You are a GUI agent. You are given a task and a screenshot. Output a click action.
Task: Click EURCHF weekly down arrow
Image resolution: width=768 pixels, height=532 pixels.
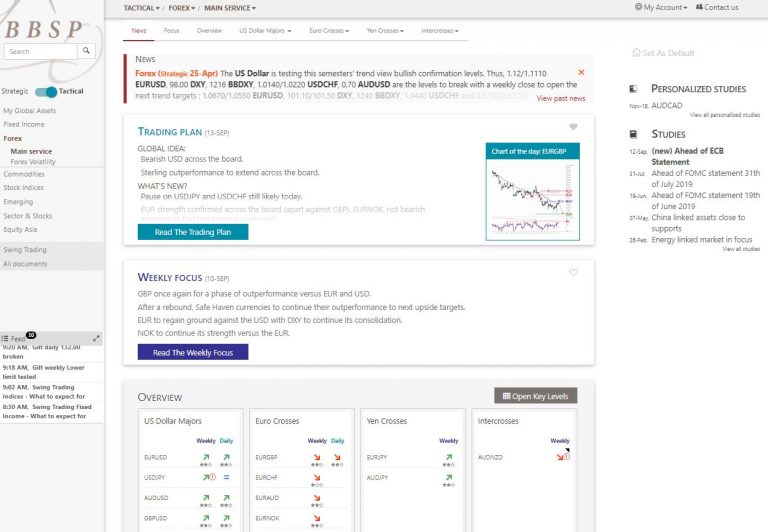click(x=317, y=477)
